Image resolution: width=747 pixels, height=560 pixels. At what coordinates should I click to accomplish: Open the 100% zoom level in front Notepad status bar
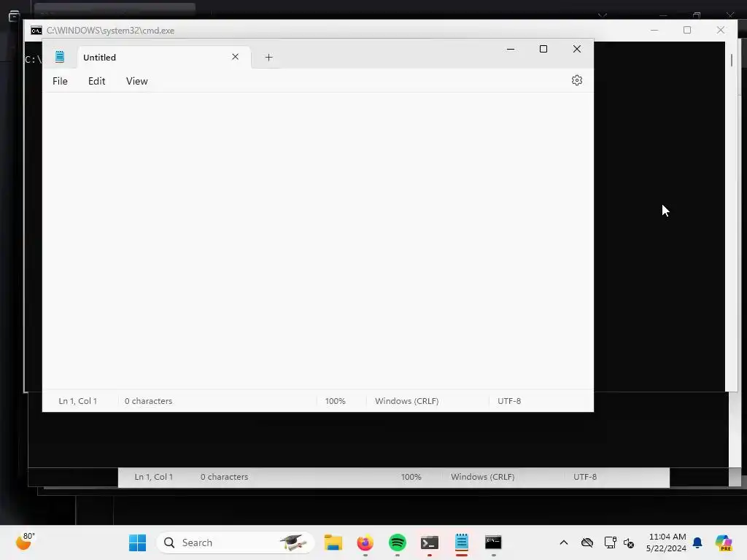(x=335, y=401)
